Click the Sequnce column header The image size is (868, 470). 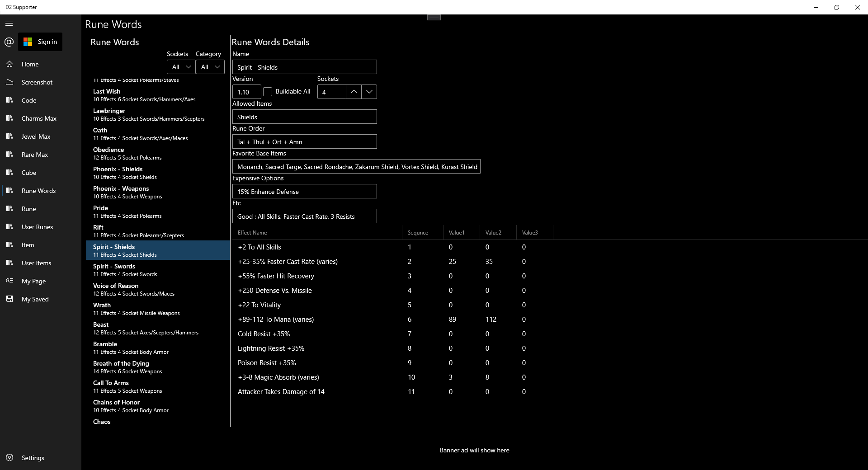tap(422, 232)
